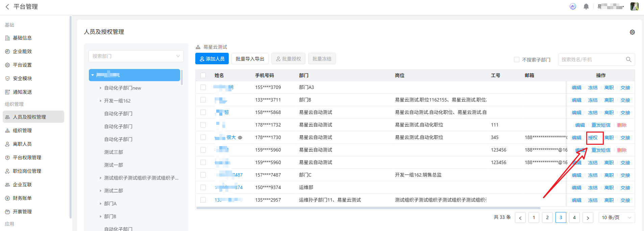Viewport: 644px width, 231px height.
Task: Open 组织管理 in the sidebar
Action: pos(22,131)
